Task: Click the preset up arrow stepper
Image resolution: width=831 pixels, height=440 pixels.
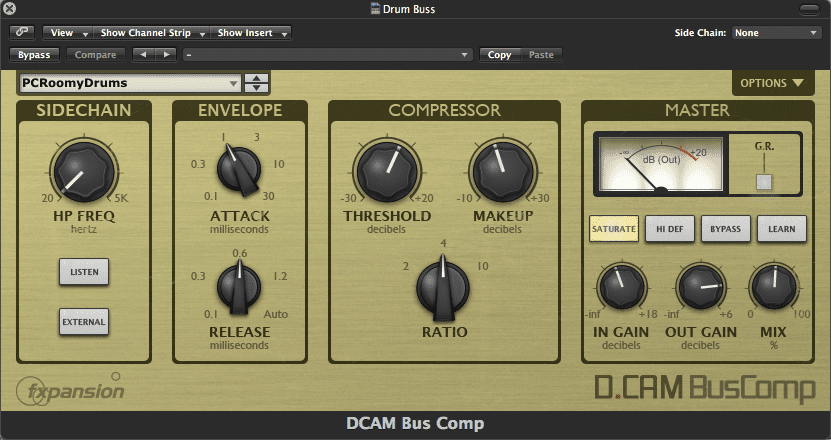Action: [x=257, y=78]
